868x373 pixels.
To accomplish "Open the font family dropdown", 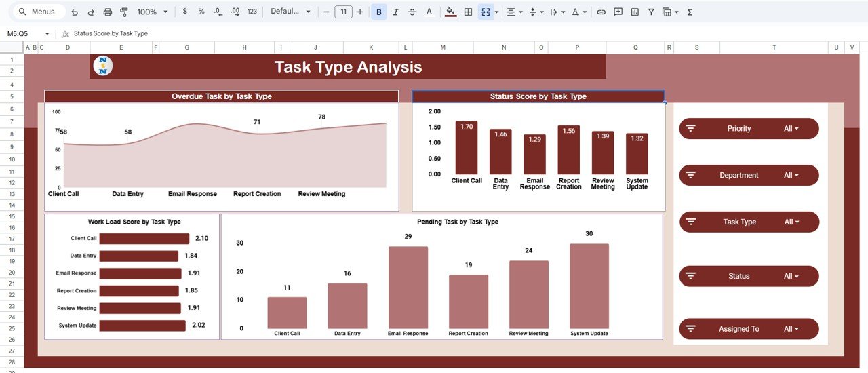I will tap(290, 12).
